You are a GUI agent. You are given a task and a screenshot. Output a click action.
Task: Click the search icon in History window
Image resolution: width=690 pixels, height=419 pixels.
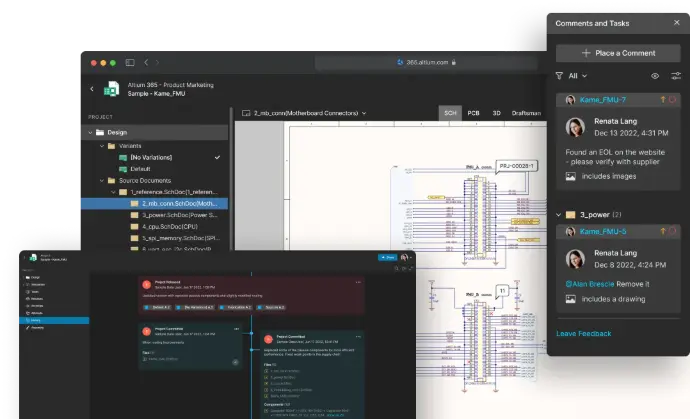coord(396,268)
